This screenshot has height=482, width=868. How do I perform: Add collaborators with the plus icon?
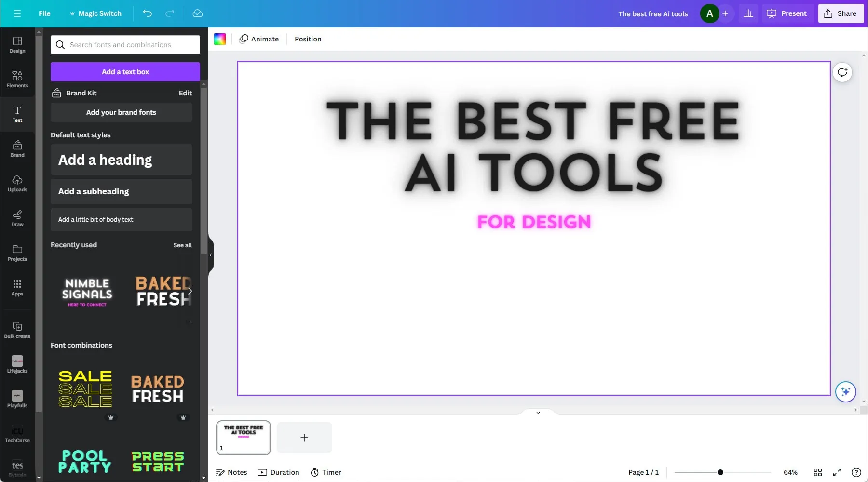click(725, 13)
